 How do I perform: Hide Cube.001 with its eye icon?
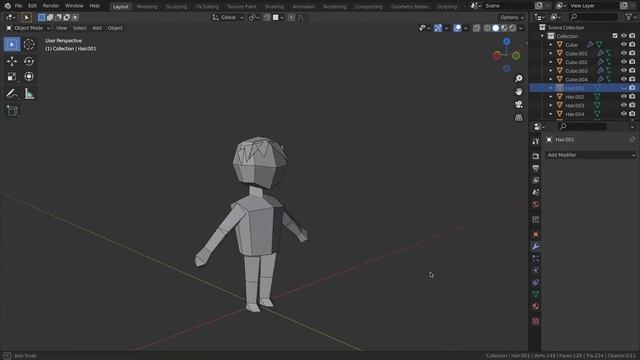click(x=624, y=53)
